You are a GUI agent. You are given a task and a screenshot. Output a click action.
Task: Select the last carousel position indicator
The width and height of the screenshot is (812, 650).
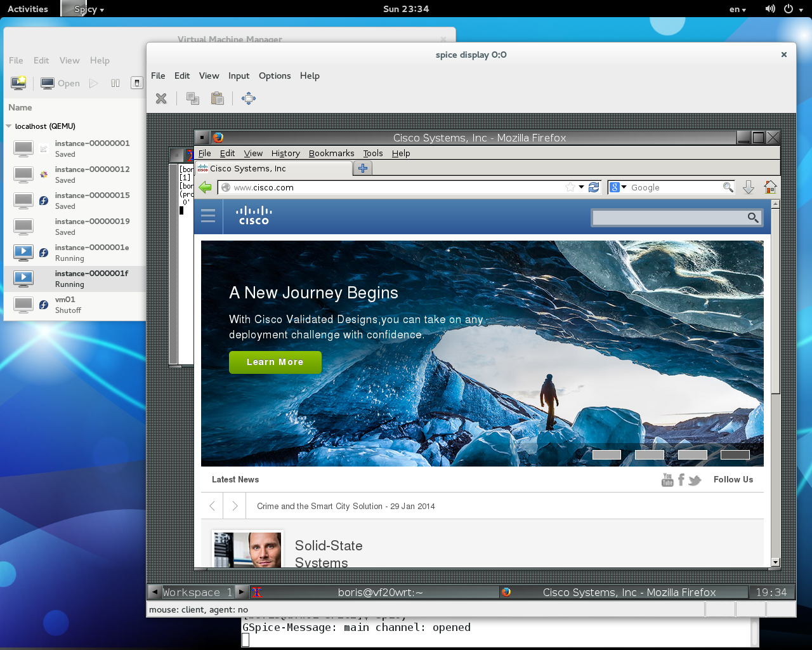[736, 454]
